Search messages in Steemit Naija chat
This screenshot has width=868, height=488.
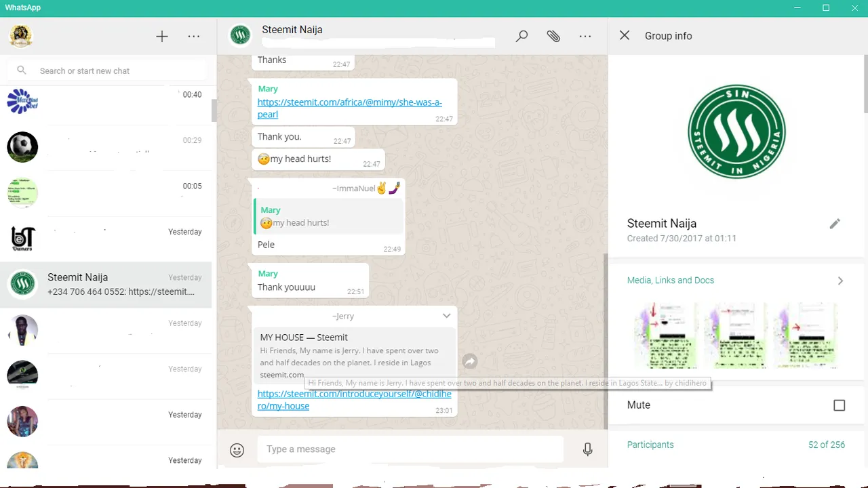pos(521,37)
